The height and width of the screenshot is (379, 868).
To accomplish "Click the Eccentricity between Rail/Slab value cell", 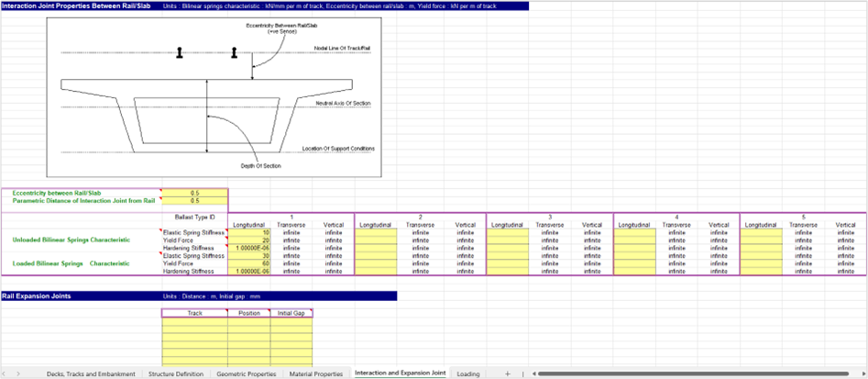I will [194, 194].
